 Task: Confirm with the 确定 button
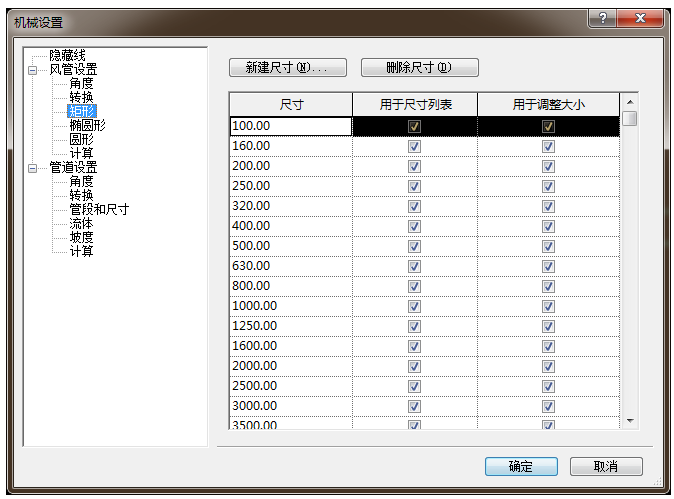(521, 466)
